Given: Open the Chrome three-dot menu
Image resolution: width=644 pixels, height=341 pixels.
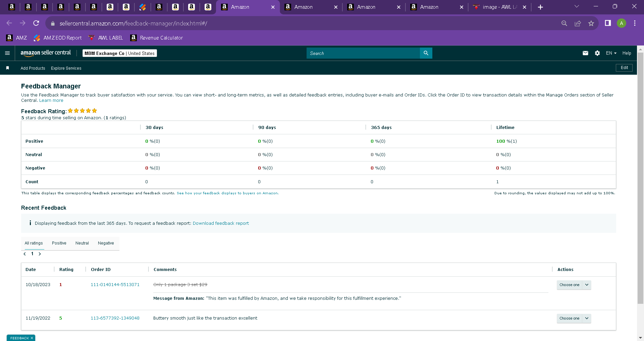Looking at the screenshot, I should 635,23.
